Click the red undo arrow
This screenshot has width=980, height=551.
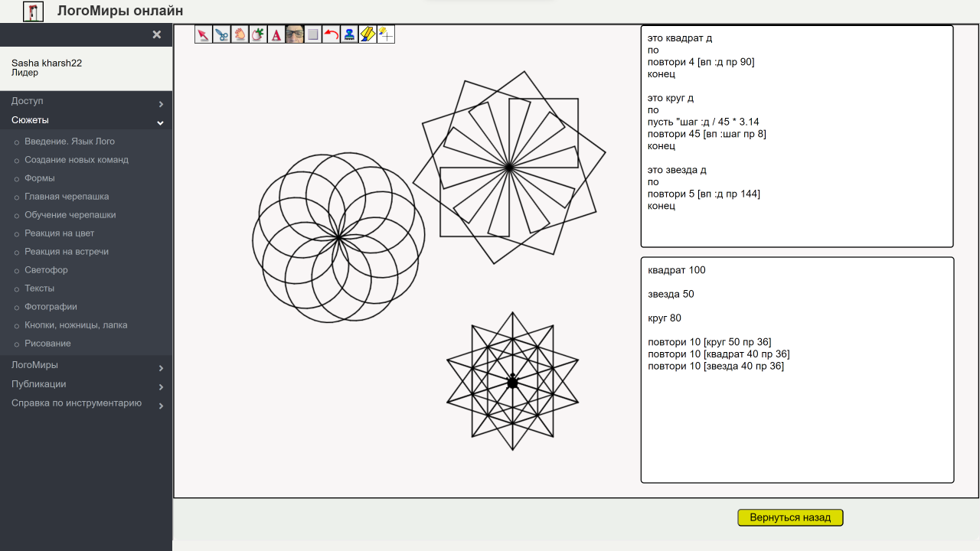tap(331, 34)
